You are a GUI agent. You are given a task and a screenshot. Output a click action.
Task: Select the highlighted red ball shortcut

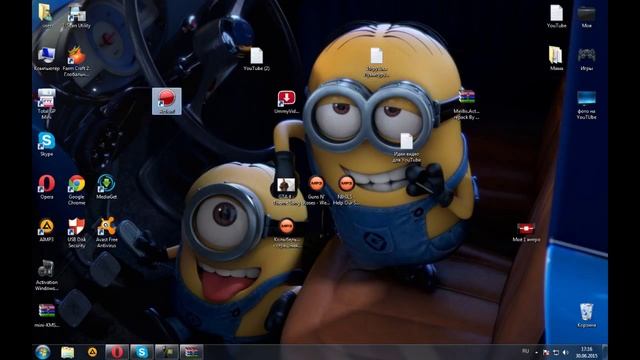167,101
